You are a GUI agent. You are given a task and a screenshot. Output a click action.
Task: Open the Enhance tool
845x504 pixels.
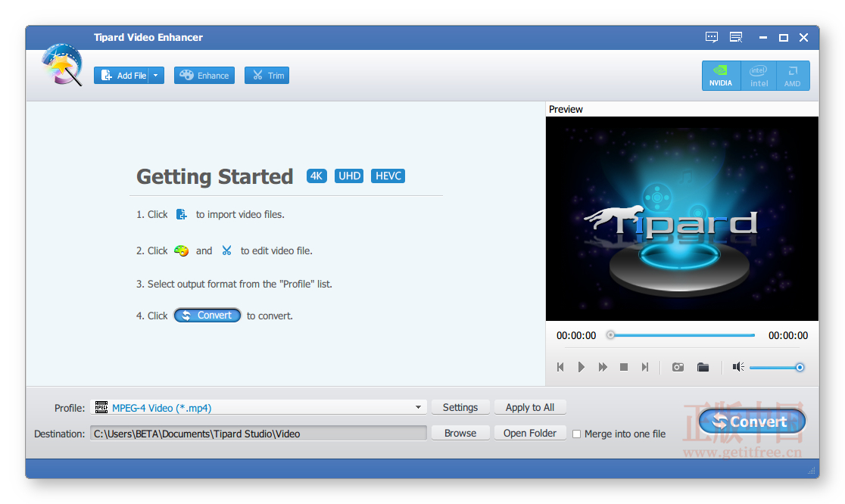tap(204, 76)
